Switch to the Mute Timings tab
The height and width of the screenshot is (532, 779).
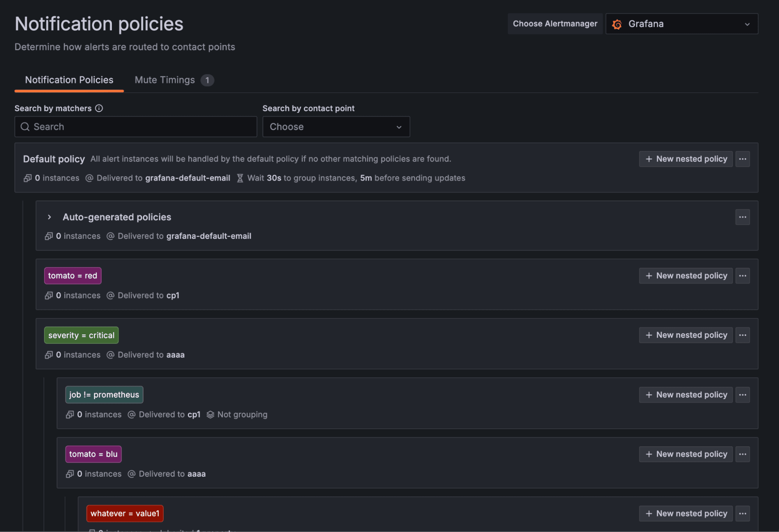tap(165, 80)
